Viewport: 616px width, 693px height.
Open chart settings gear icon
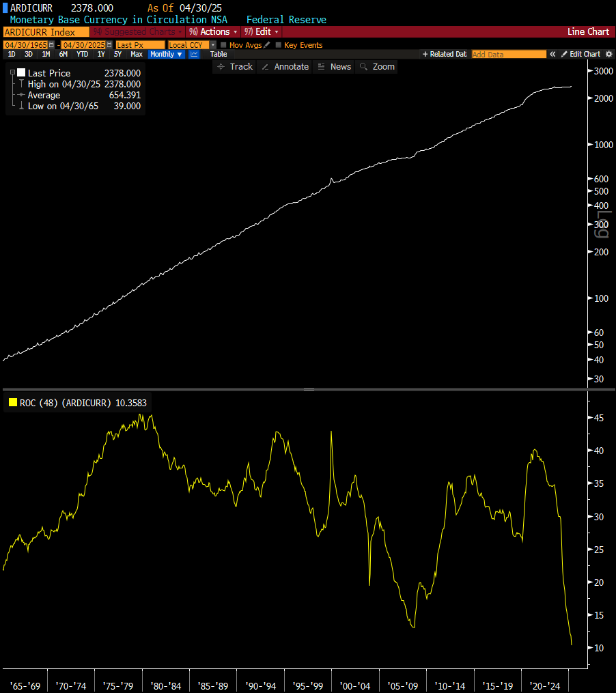[609, 54]
